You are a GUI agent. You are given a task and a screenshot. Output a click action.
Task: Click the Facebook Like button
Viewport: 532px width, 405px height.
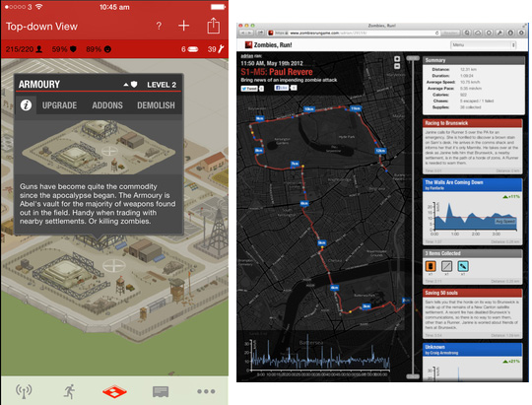click(x=282, y=88)
